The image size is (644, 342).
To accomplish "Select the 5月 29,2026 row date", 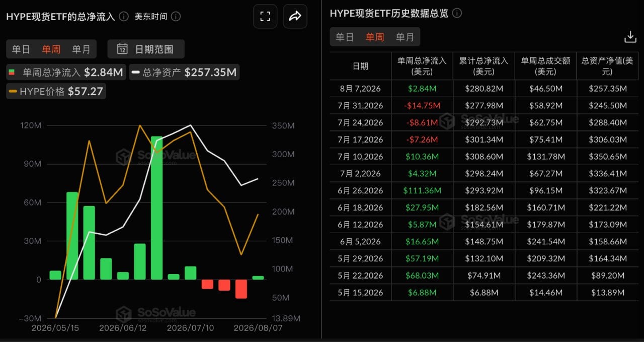I will point(360,258).
